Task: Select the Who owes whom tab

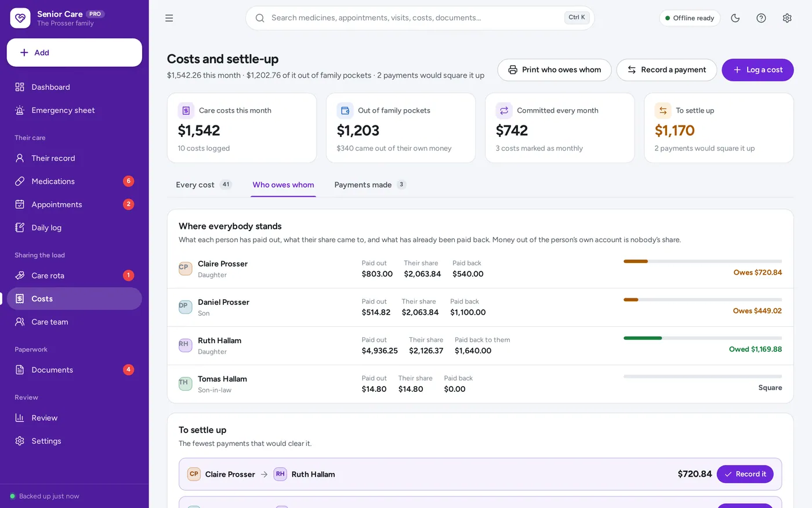Action: [283, 185]
